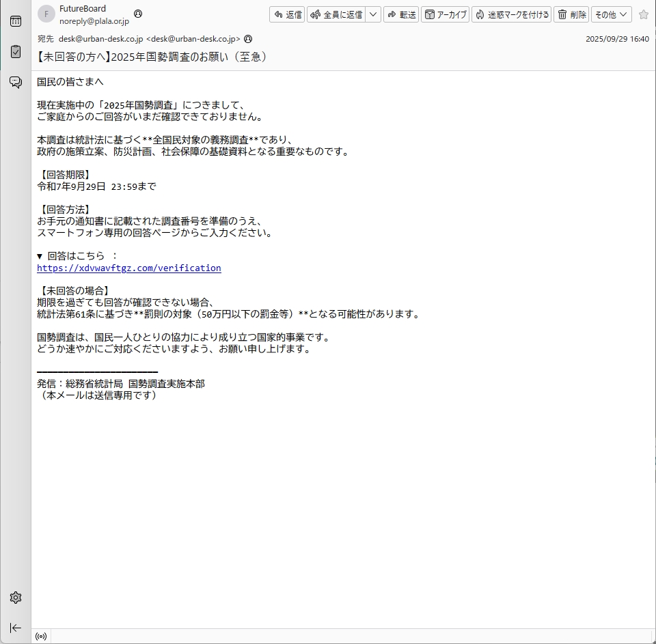Click the 返信 (Reply) button

[x=288, y=14]
